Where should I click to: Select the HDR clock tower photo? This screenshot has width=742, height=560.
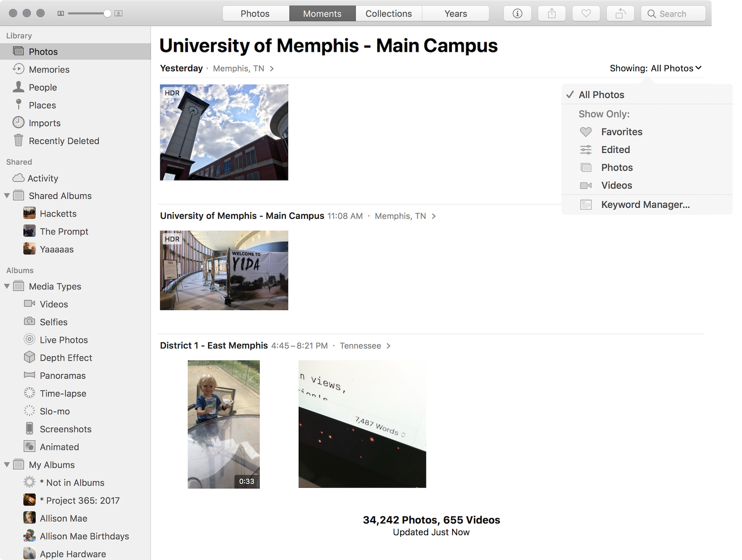click(x=224, y=132)
